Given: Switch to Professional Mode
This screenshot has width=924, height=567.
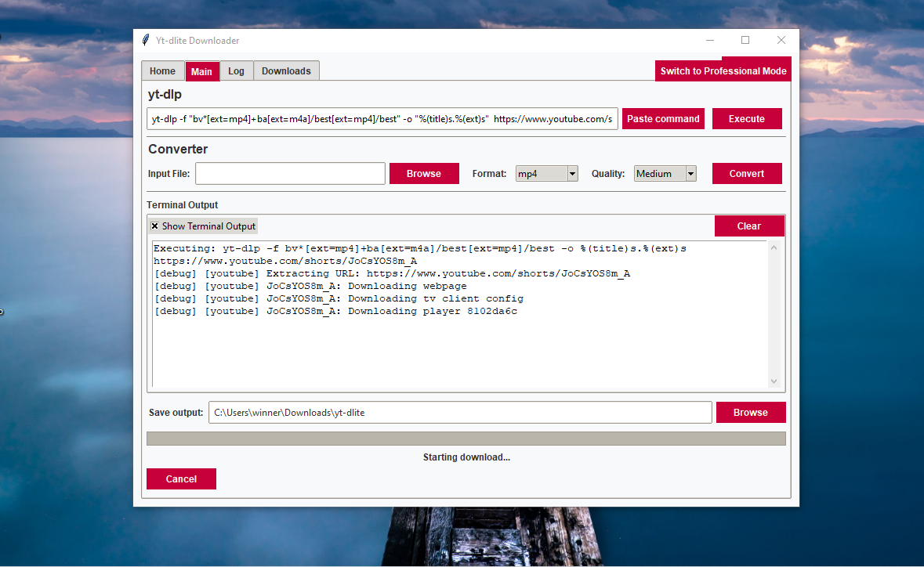Looking at the screenshot, I should pyautogui.click(x=723, y=70).
